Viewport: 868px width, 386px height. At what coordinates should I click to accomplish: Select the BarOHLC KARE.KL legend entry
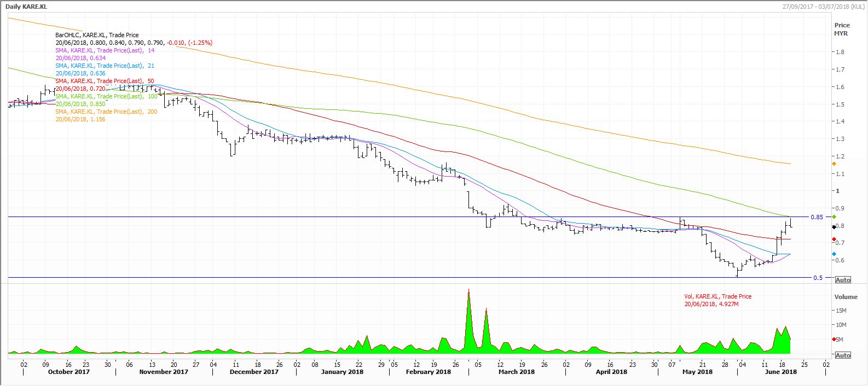coord(97,35)
